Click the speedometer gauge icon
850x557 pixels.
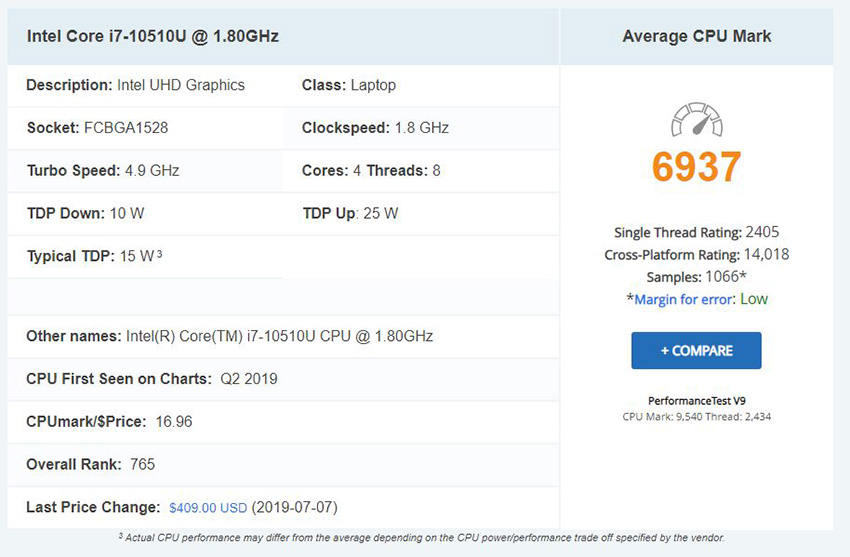[x=697, y=120]
